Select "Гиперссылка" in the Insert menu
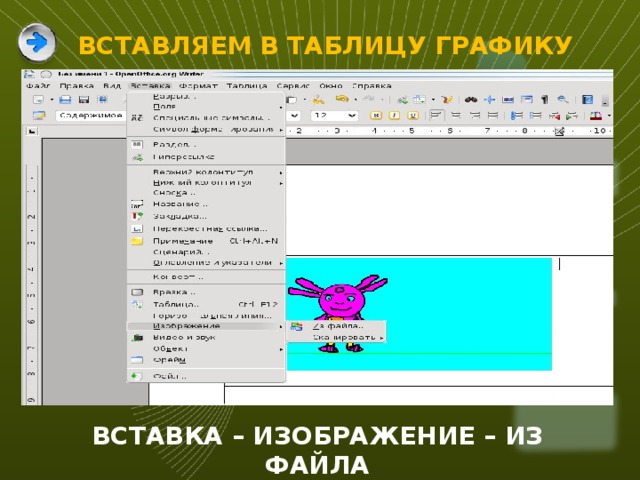 [x=206, y=157]
